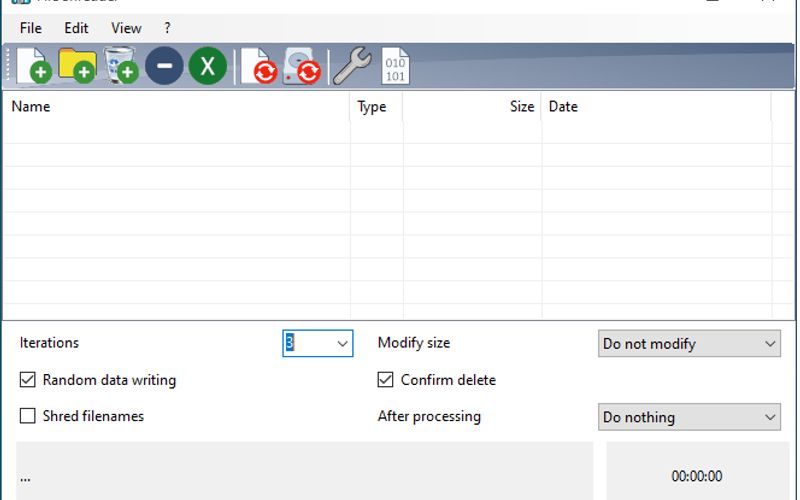Click the add folder icon
Screen dimensions: 800x500
click(x=77, y=66)
